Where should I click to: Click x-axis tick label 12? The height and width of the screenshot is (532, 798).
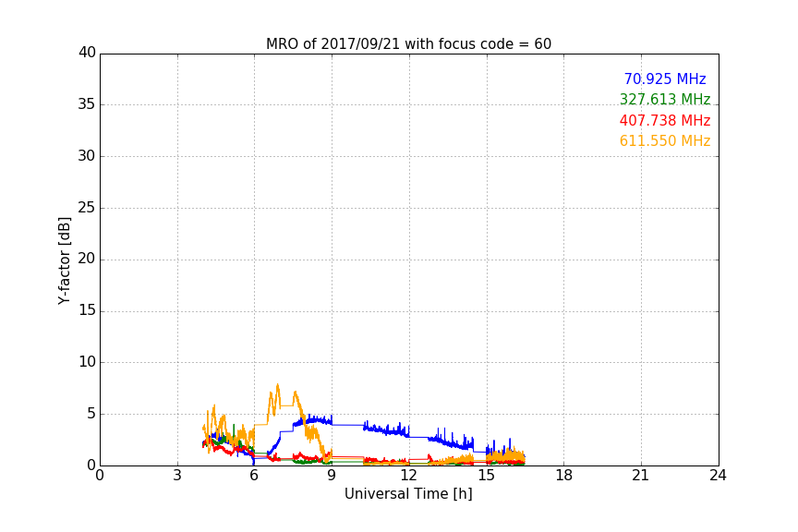point(408,476)
